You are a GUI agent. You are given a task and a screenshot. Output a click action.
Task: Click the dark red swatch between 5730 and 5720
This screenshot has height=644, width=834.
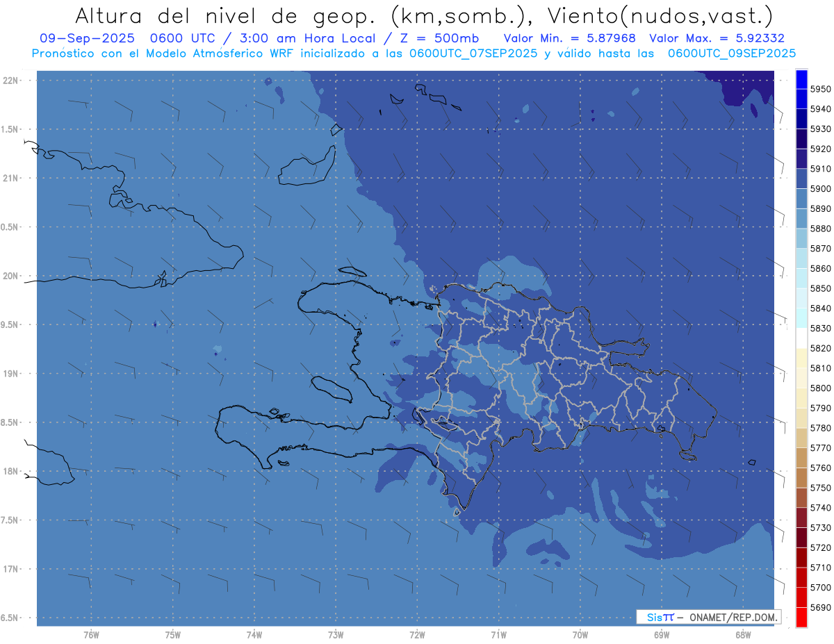801,537
